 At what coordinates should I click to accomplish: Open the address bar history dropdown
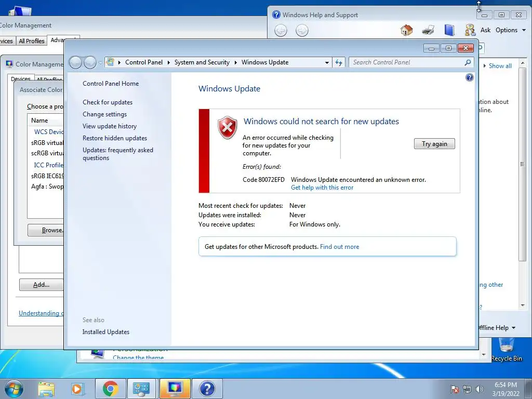(327, 62)
